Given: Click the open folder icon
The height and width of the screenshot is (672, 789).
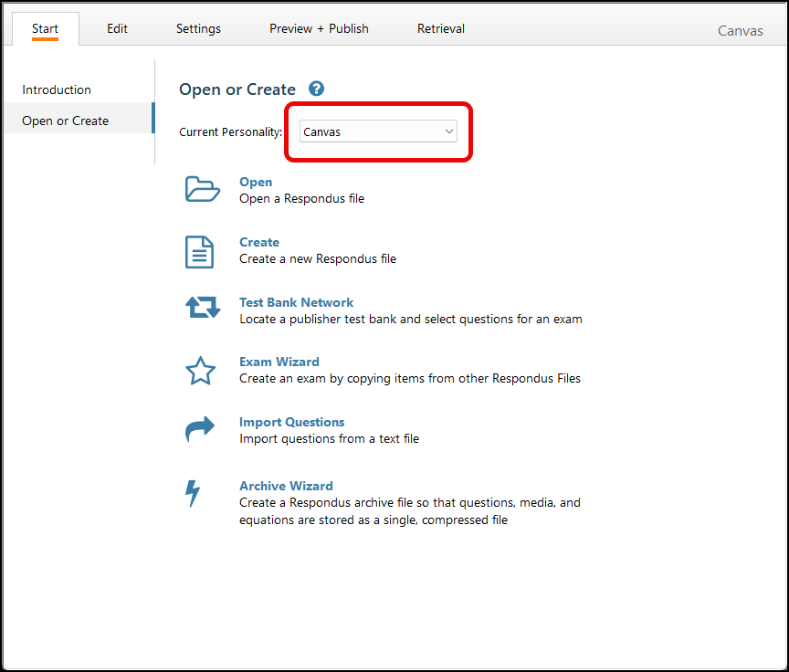Looking at the screenshot, I should pos(202,189).
